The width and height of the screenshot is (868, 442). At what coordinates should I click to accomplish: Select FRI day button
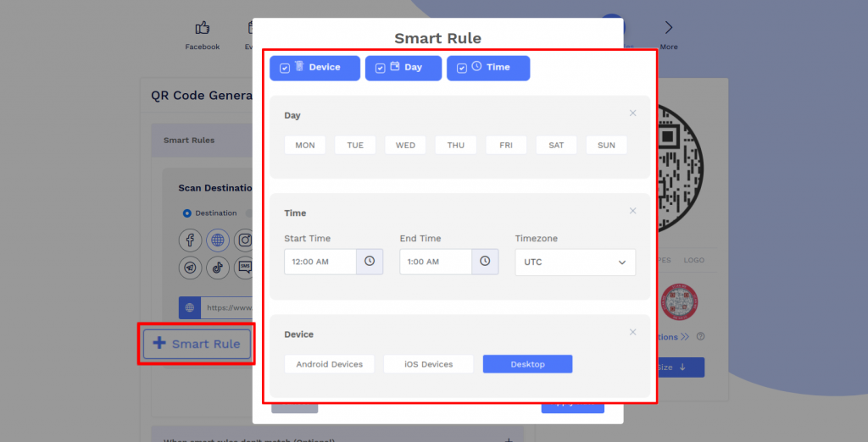click(x=506, y=145)
